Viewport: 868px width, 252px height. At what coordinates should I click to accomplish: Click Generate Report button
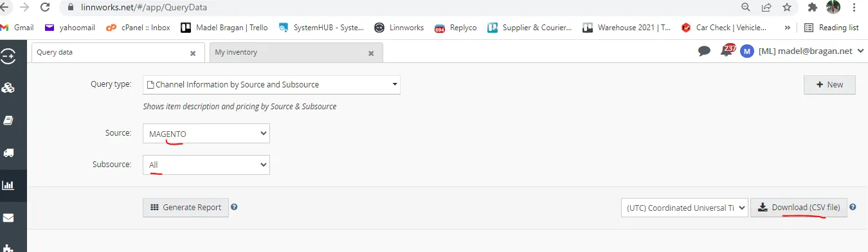pos(186,208)
